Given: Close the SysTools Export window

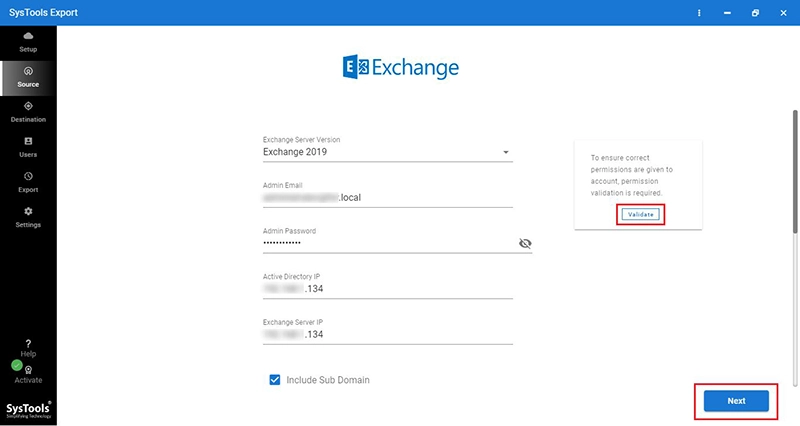Looking at the screenshot, I should 783,13.
